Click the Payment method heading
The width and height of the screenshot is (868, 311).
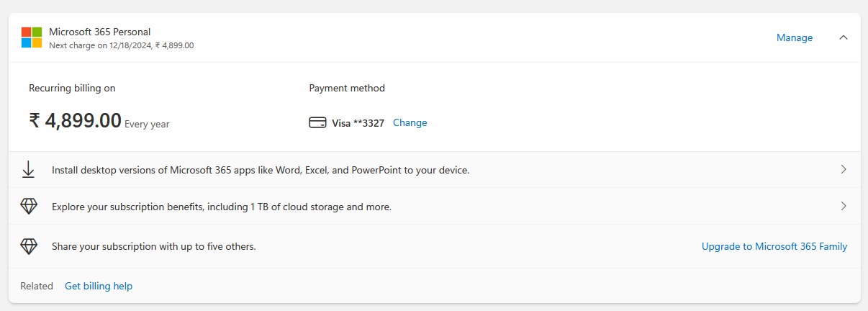(347, 88)
